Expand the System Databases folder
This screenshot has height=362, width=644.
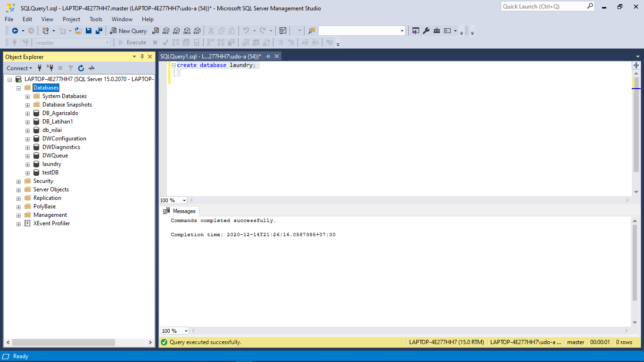[27, 96]
